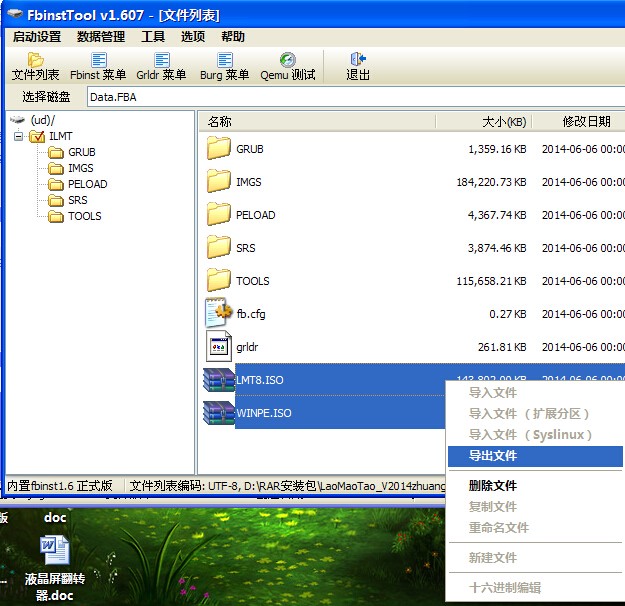
Task: Click the size value 115,658.21 KB
Action: pyautogui.click(x=491, y=281)
